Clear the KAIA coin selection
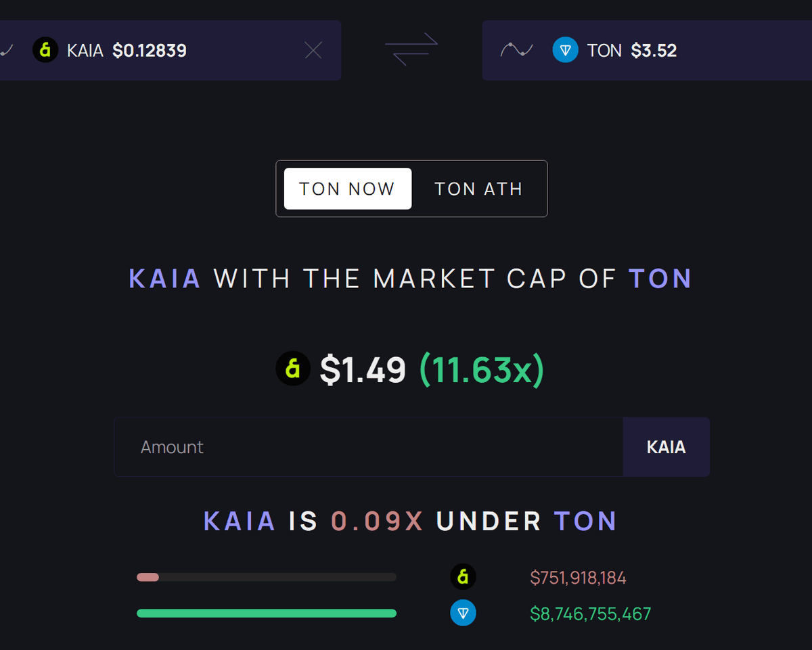The width and height of the screenshot is (812, 650). pyautogui.click(x=313, y=50)
